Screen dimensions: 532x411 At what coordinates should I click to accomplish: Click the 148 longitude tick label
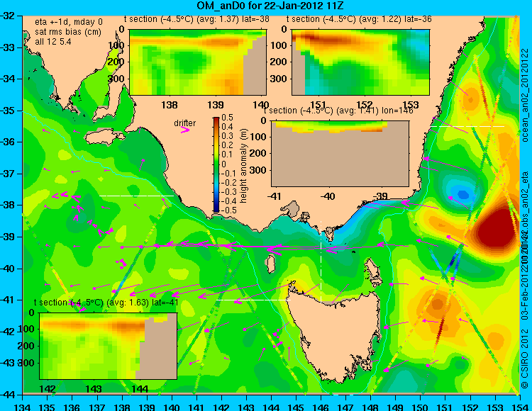click(370, 407)
